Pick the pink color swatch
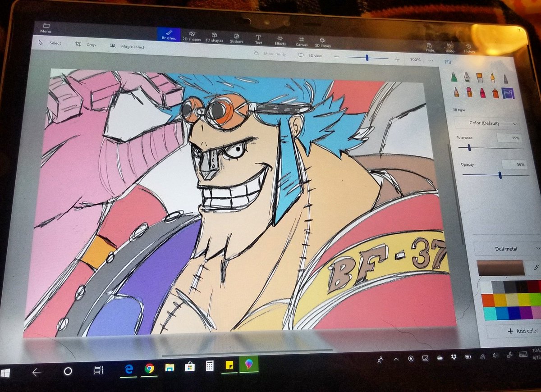 (x=536, y=312)
